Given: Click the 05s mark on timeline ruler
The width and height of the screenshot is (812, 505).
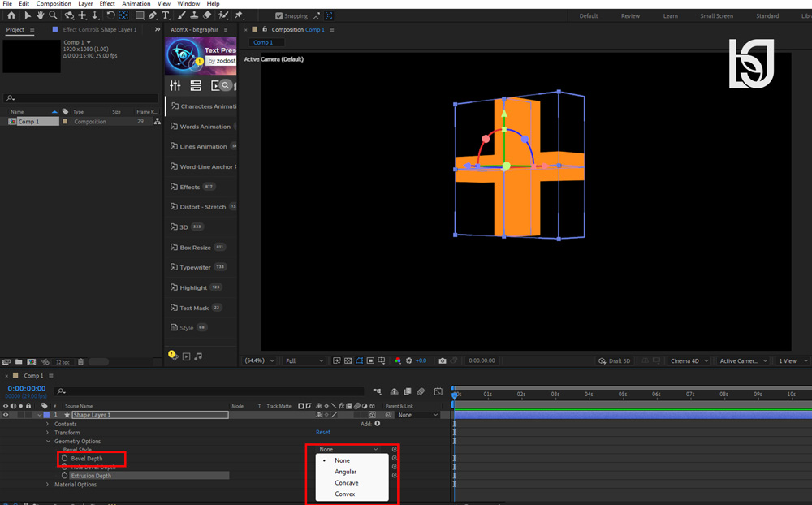Looking at the screenshot, I should [x=623, y=394].
